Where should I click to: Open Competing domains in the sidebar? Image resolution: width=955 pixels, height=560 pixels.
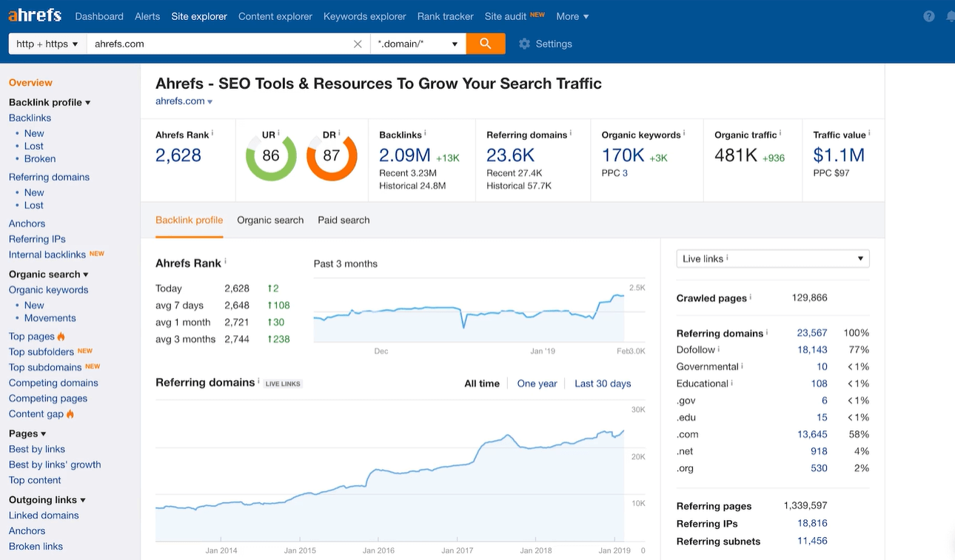[53, 382]
